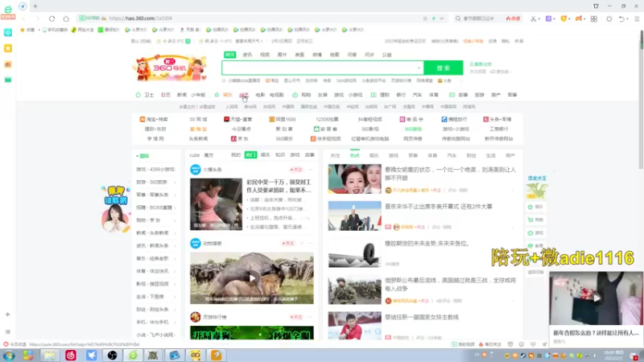Click the 360导航 festive logo
This screenshot has width=644, height=362.
point(169,68)
